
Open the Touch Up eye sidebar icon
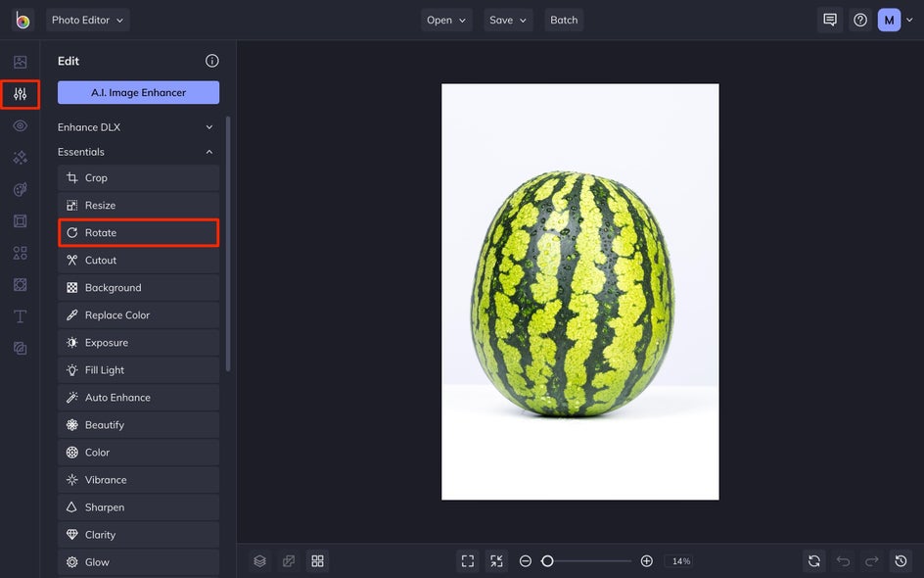point(20,125)
